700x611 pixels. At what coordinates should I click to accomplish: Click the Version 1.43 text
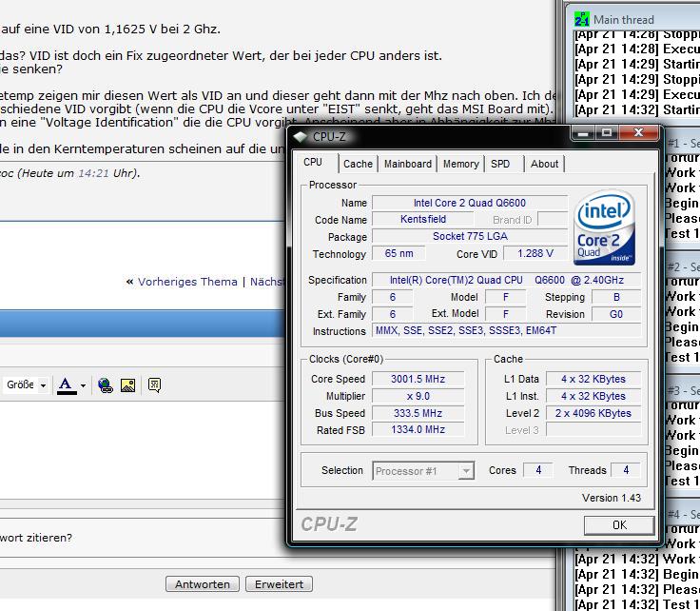pos(612,498)
